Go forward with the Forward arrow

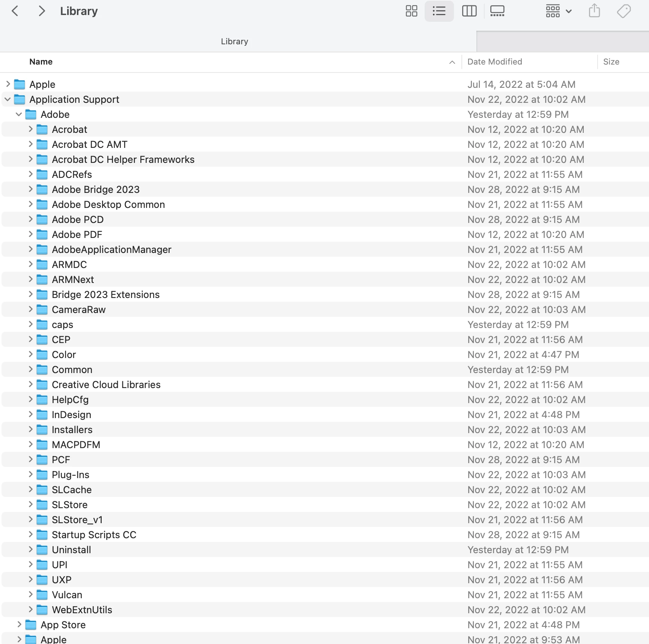[42, 11]
